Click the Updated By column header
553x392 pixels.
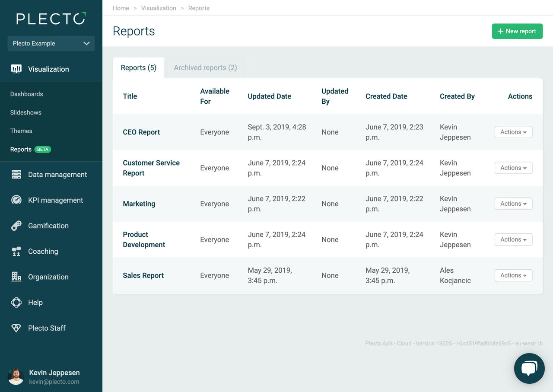click(335, 96)
